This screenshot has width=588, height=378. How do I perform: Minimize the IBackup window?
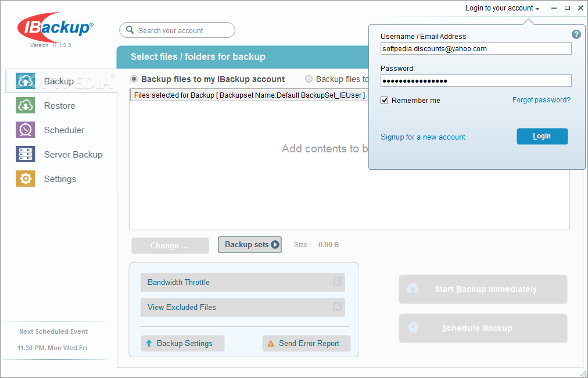pyautogui.click(x=554, y=8)
